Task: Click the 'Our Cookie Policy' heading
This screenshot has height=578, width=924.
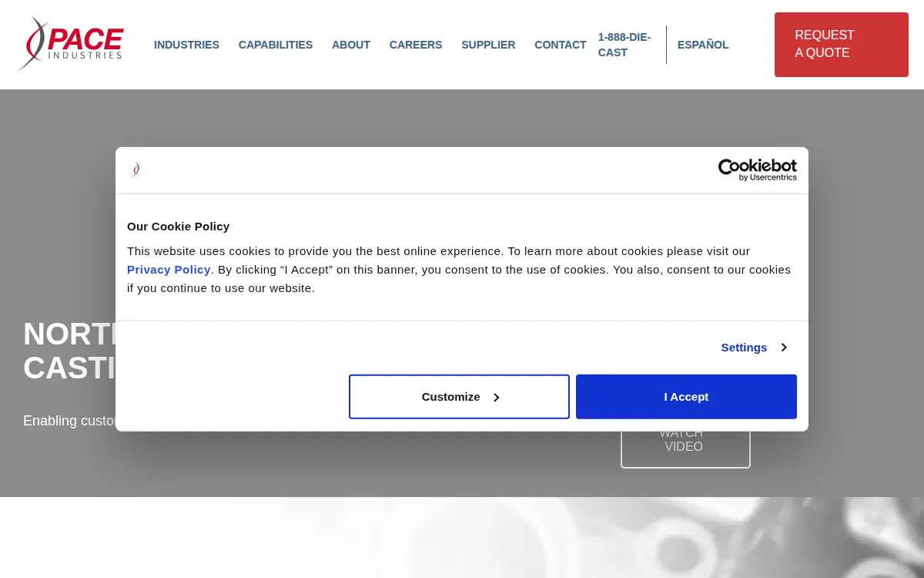Action: (178, 227)
